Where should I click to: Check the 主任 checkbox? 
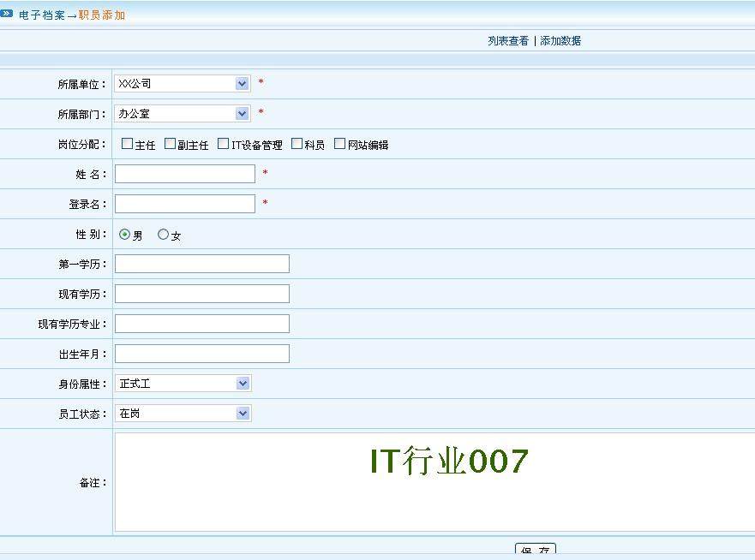(127, 144)
